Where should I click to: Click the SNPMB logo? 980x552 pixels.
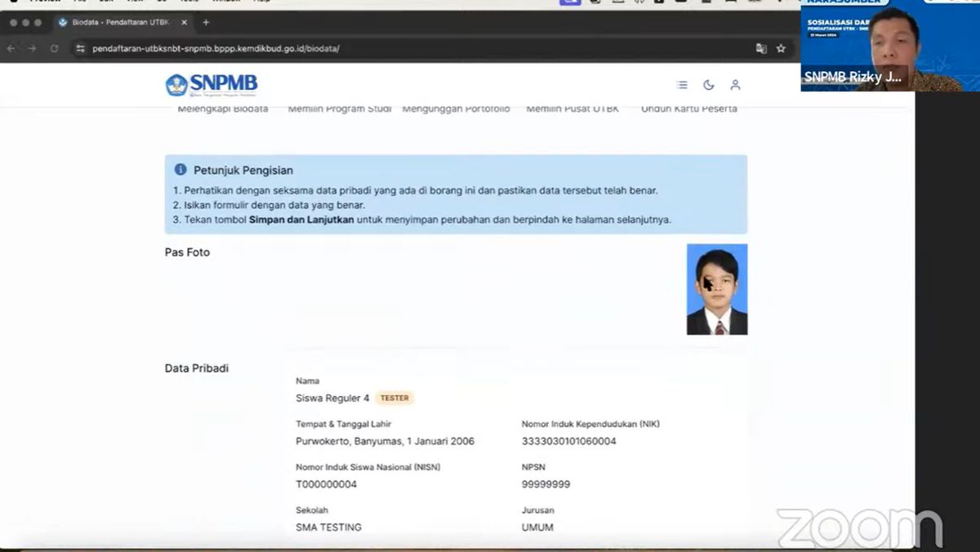point(212,85)
